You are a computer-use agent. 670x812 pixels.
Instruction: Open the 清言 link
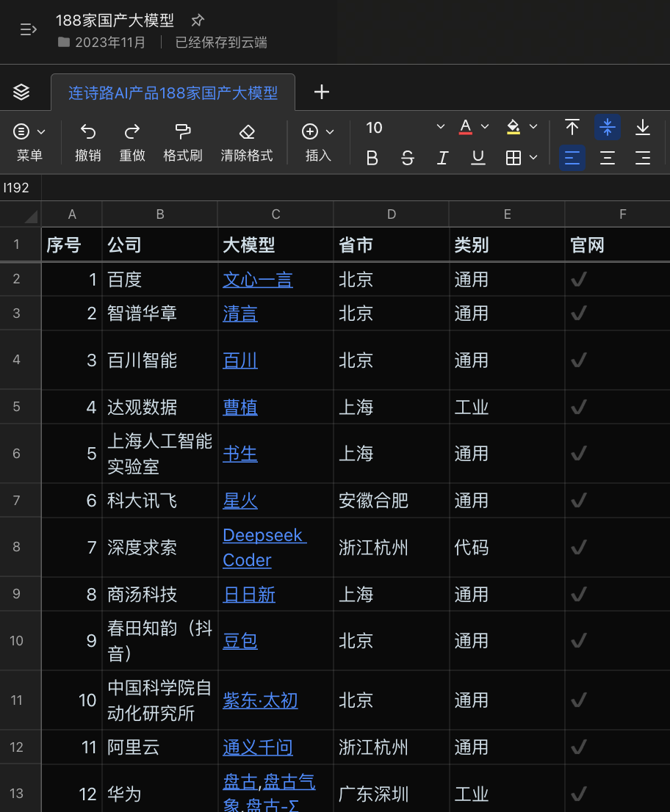click(x=240, y=313)
